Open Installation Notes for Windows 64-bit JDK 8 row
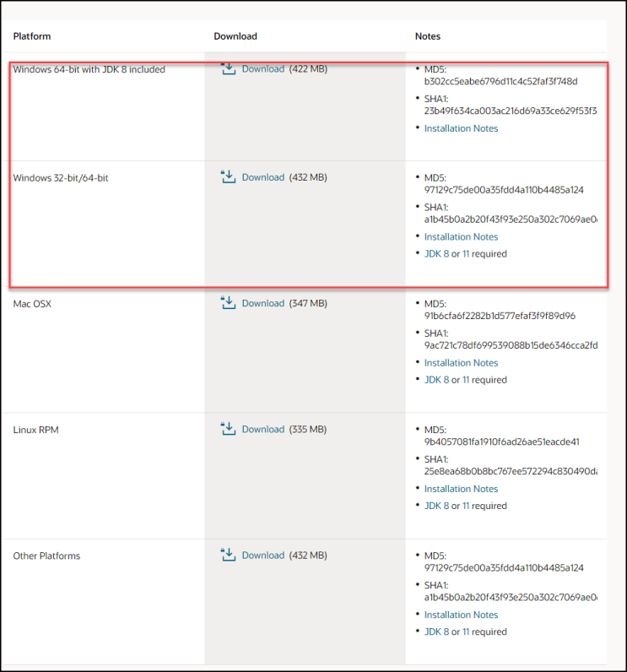This screenshot has width=627, height=672. click(461, 128)
